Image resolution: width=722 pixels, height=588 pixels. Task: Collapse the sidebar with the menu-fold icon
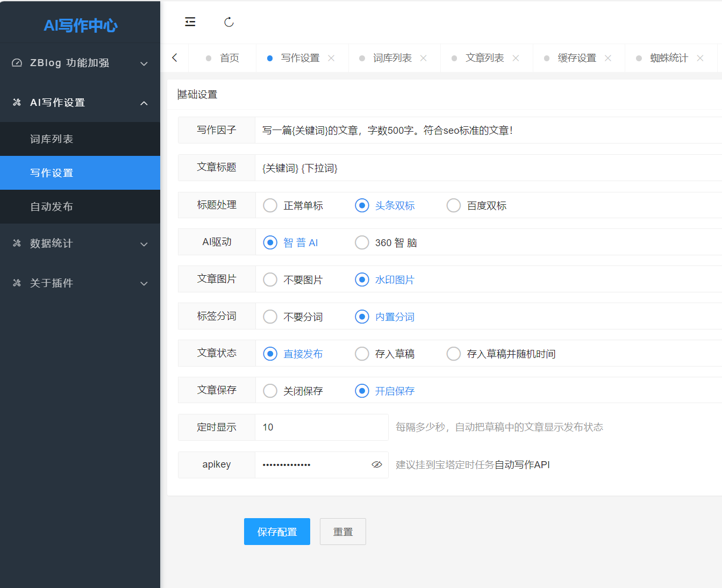190,22
